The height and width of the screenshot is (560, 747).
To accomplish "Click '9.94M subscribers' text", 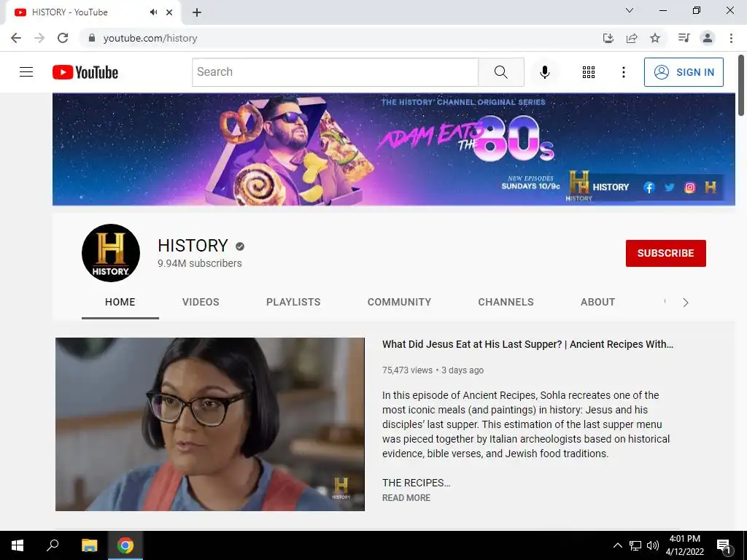I will click(200, 263).
